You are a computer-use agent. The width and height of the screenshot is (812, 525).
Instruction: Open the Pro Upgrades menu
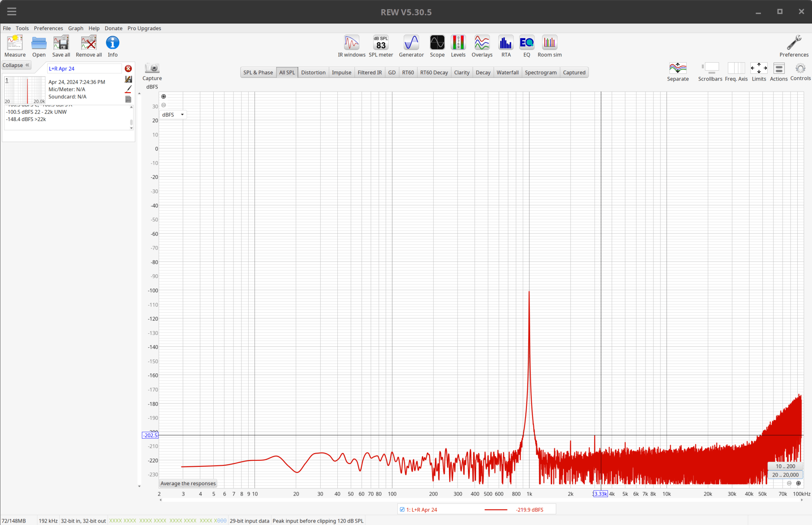tap(144, 28)
